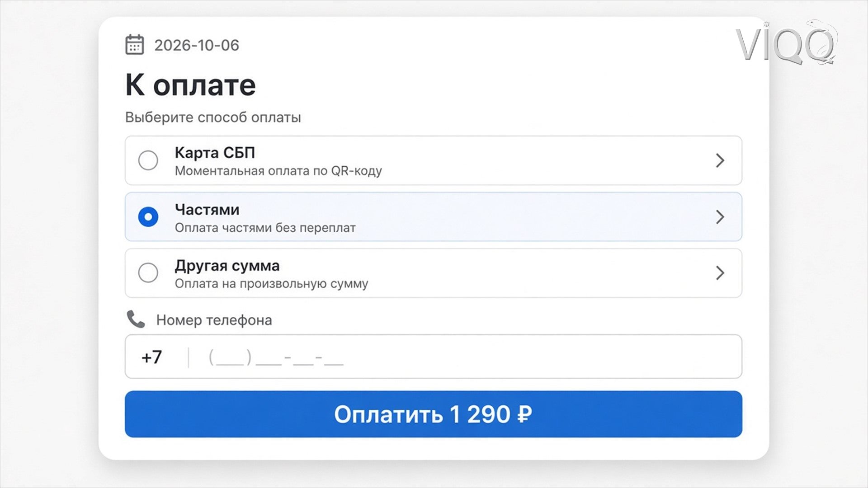This screenshot has width=868, height=488.
Task: Click the Выберите способ оплаты text
Action: tap(213, 117)
